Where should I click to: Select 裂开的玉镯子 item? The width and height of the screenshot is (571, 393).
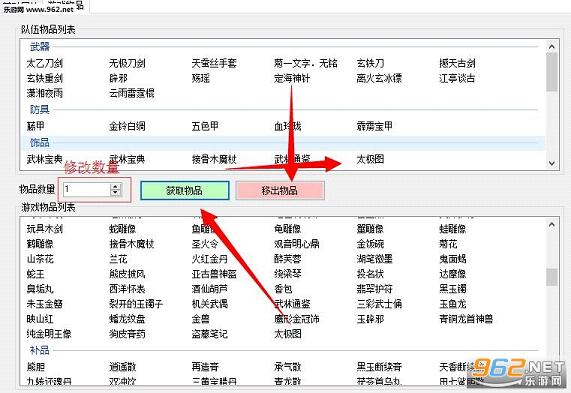(136, 304)
